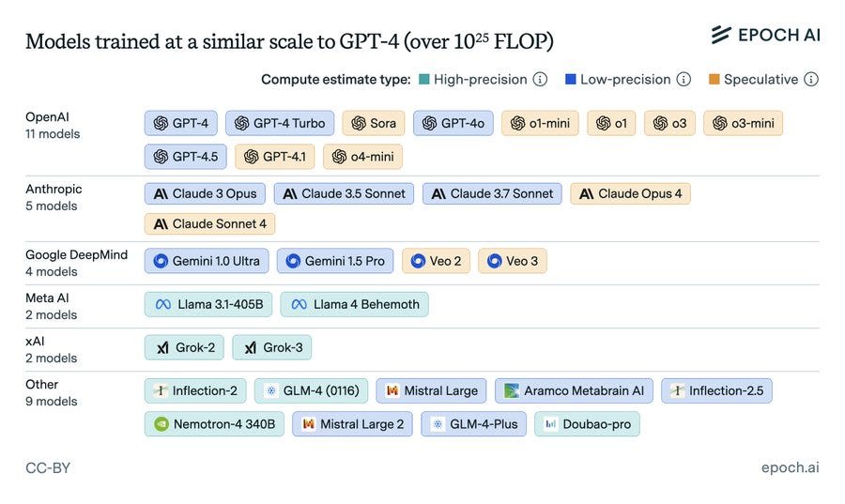The height and width of the screenshot is (504, 845).
Task: Click the Speculative info icon
Action: click(811, 80)
